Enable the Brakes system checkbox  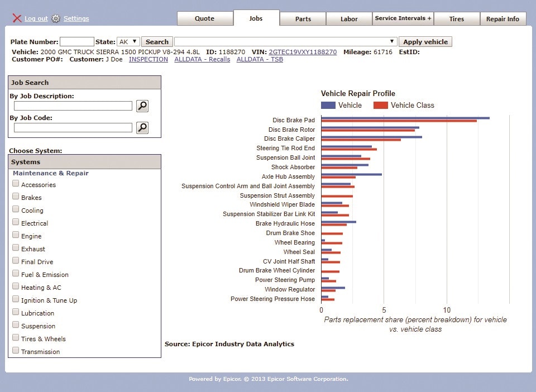coord(16,196)
